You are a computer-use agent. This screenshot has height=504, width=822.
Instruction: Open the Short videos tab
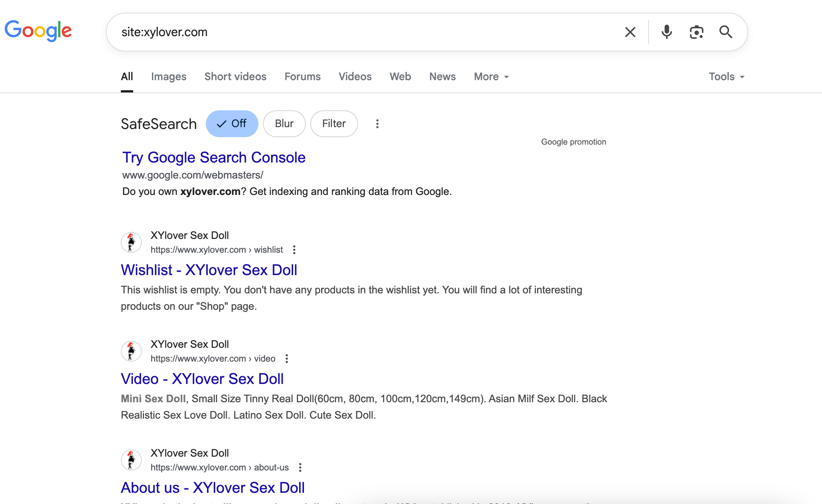tap(235, 76)
